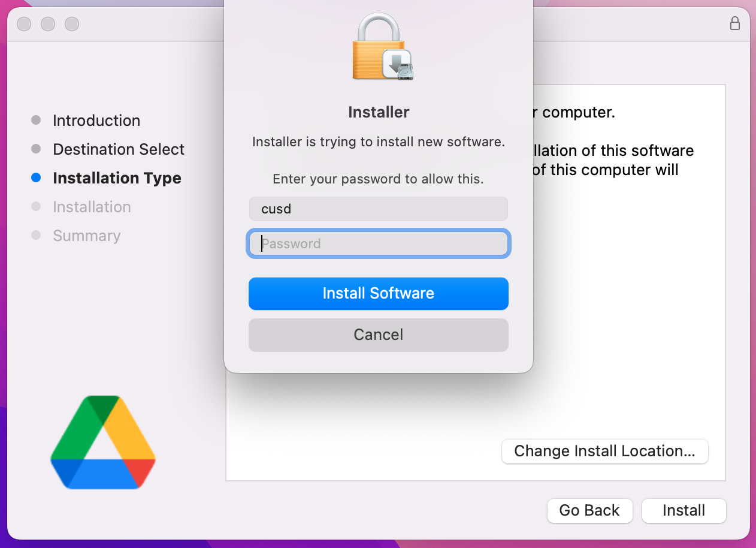This screenshot has height=548, width=756.
Task: Click the red close window button
Action: [24, 24]
